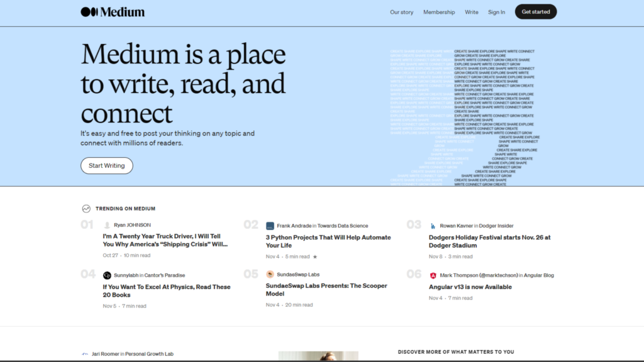Viewport: 644px width, 362px height.
Task: Click the star icon beside the Python article read time
Action: point(314,256)
